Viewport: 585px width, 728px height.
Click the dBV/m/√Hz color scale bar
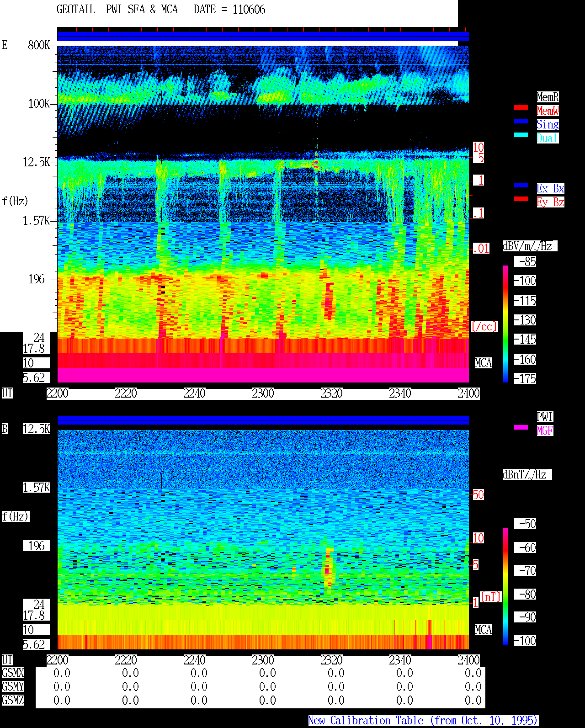click(505, 324)
